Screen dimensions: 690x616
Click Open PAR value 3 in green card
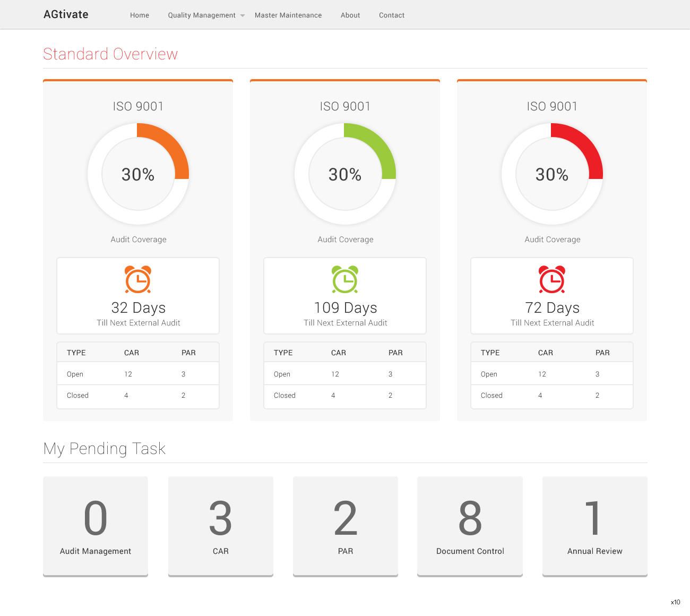[x=390, y=374]
